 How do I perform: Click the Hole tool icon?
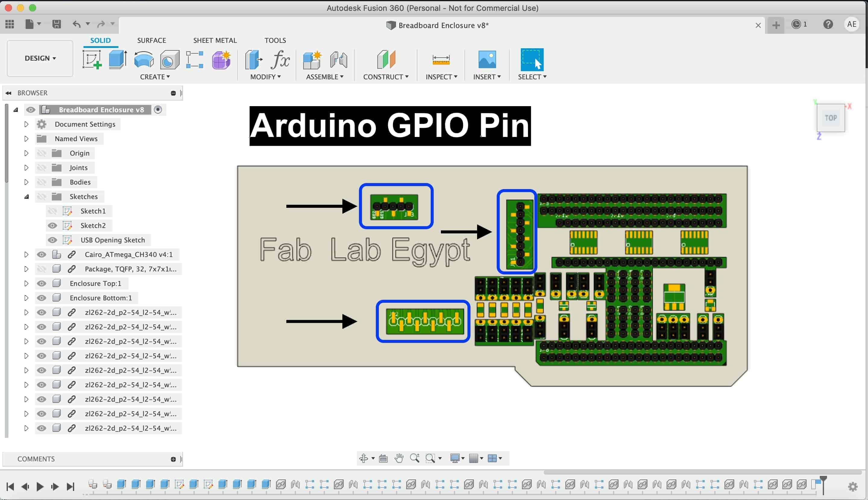[x=170, y=60]
